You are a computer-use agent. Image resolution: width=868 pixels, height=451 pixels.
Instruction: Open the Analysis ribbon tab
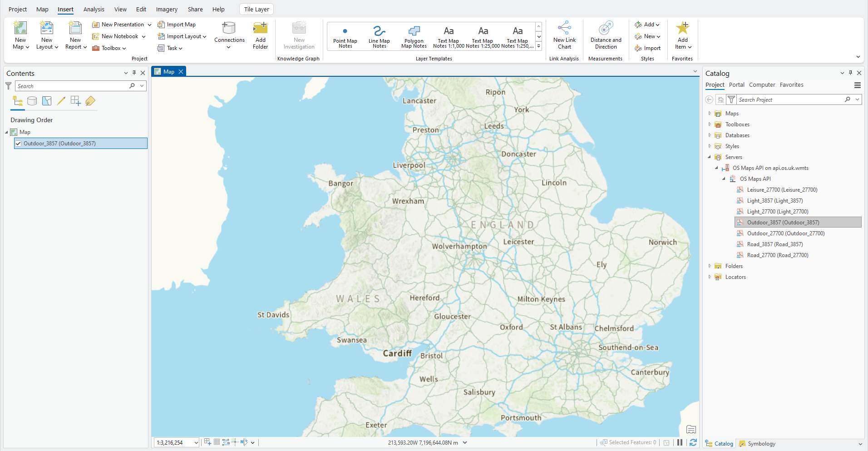(x=94, y=9)
